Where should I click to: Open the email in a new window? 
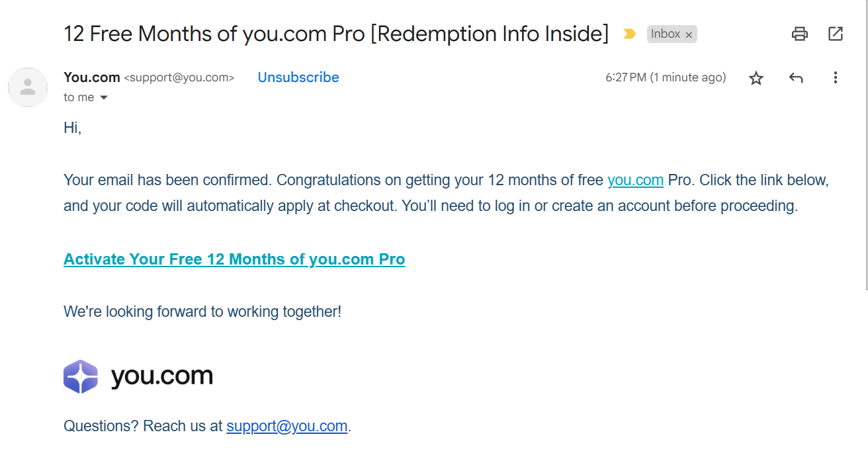pyautogui.click(x=836, y=34)
